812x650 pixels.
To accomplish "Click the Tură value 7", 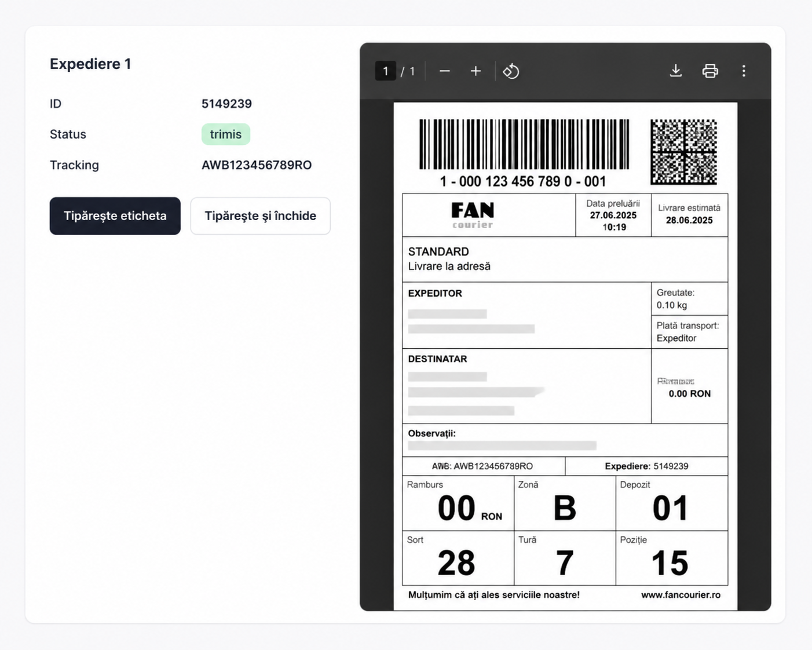I will (x=565, y=563).
